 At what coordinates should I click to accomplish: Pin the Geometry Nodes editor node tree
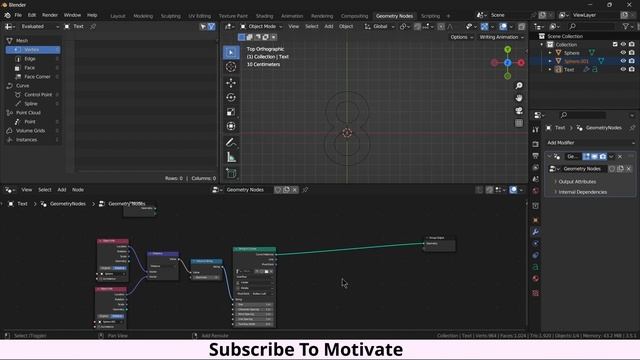305,190
